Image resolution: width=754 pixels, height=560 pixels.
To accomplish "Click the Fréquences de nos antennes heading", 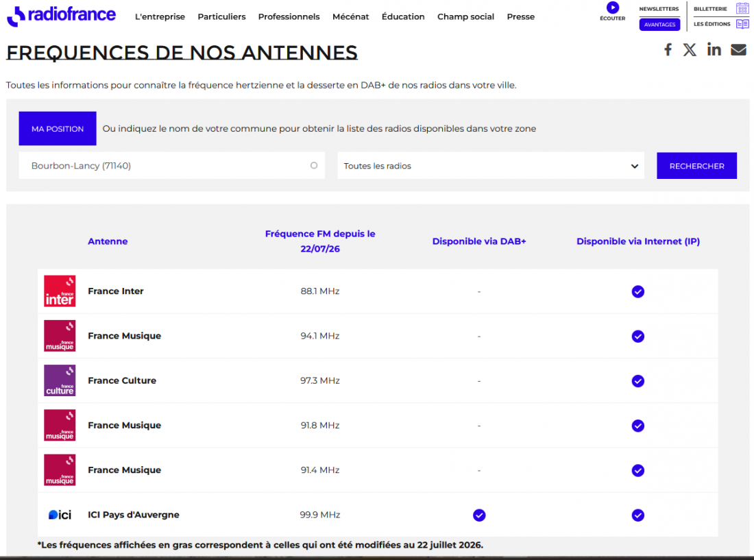I will (x=182, y=52).
